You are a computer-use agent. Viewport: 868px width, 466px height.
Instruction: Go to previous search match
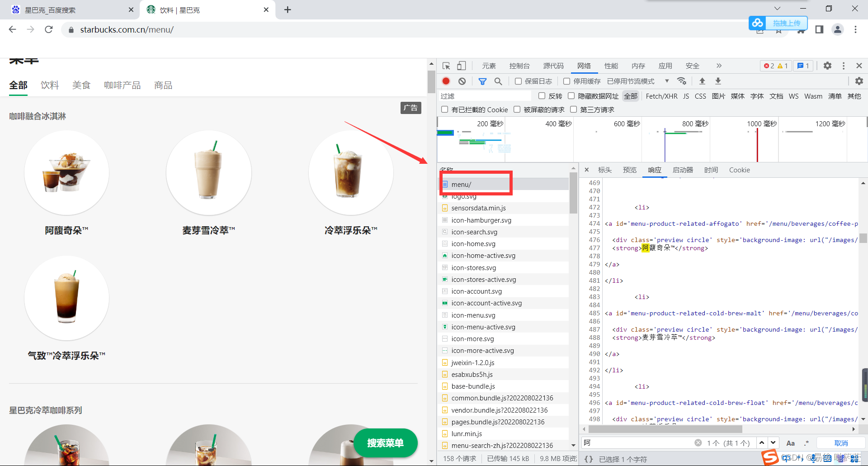[762, 443]
